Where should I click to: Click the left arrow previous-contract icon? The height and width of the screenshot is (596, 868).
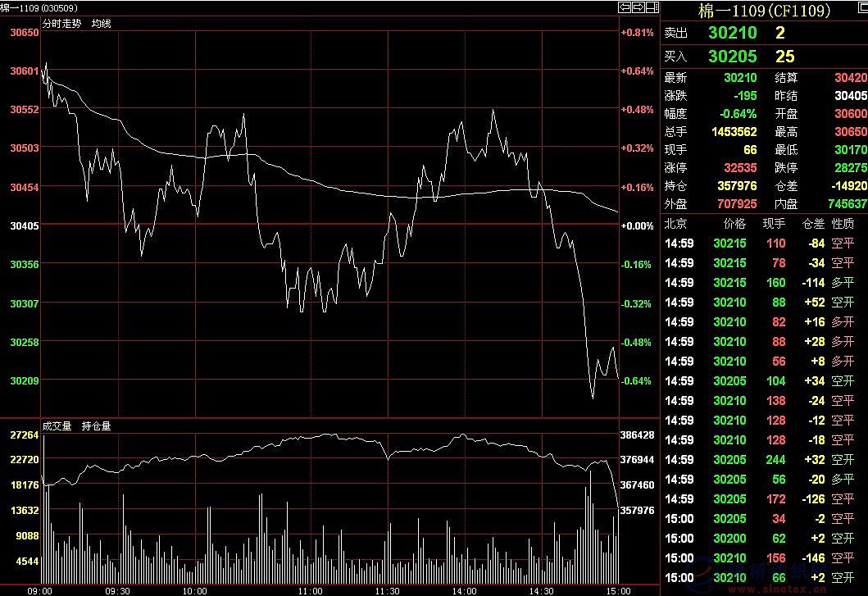coord(623,8)
